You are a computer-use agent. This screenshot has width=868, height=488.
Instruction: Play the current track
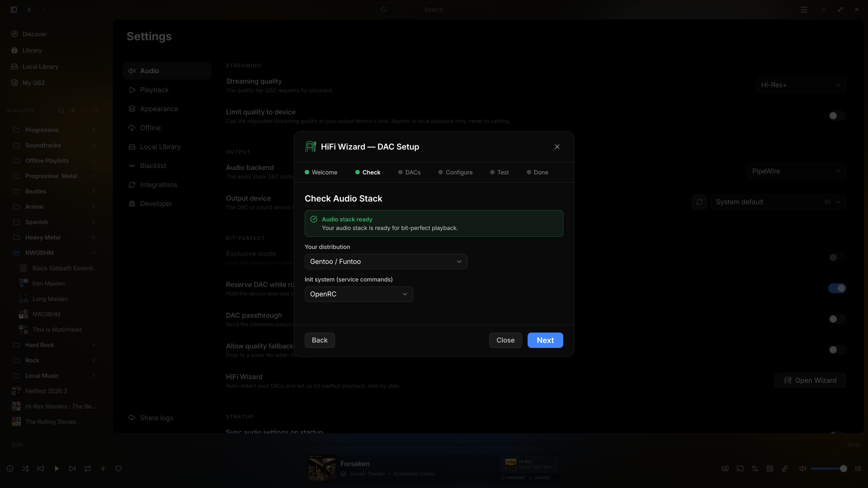click(57, 469)
